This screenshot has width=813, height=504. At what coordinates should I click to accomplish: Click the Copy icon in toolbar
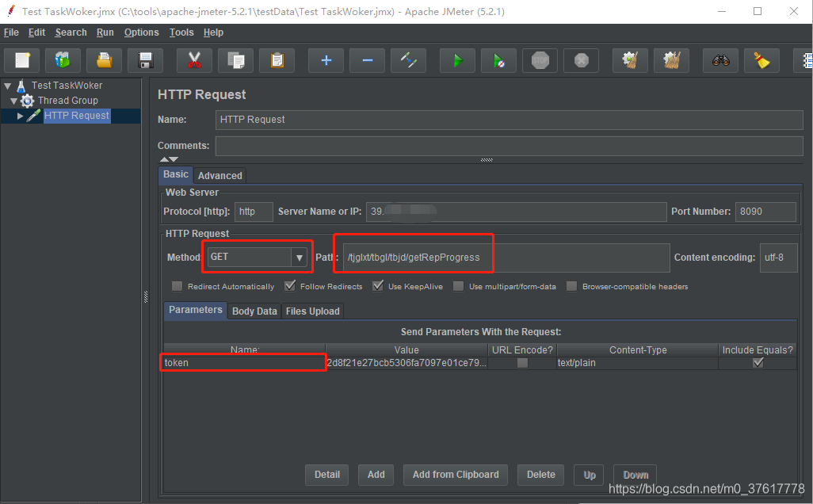236,61
